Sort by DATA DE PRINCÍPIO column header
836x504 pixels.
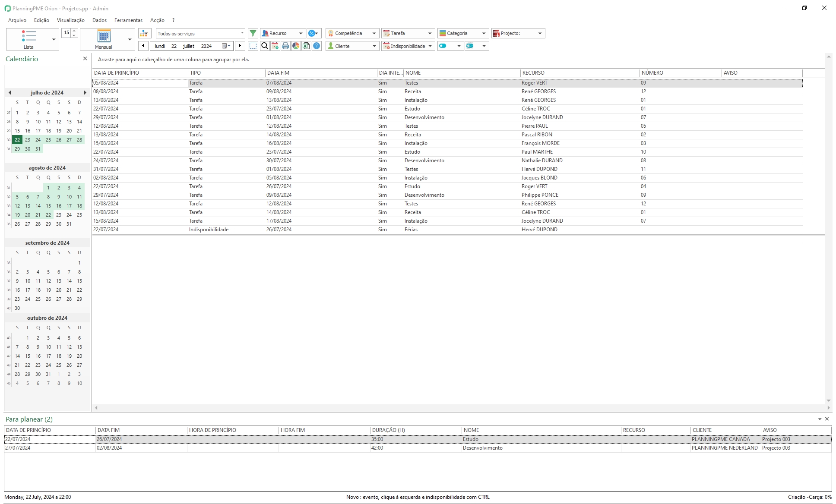click(x=140, y=73)
